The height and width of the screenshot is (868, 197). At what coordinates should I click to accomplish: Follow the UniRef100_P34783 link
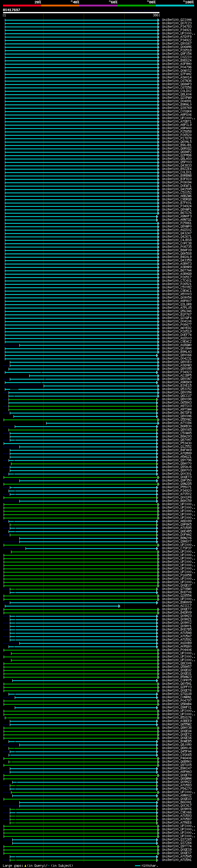[177, 26]
